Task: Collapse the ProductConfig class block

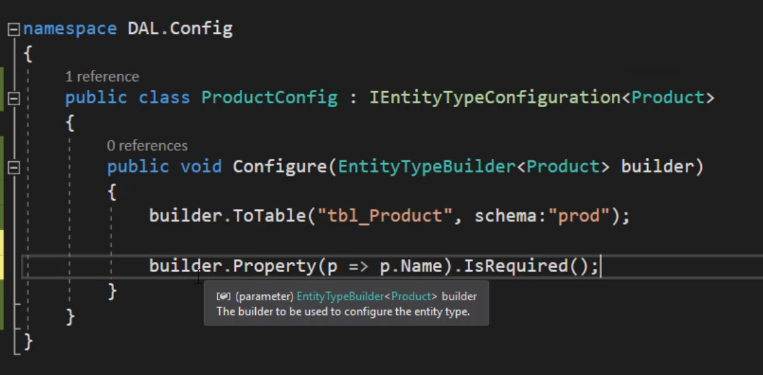Action: 14,99
